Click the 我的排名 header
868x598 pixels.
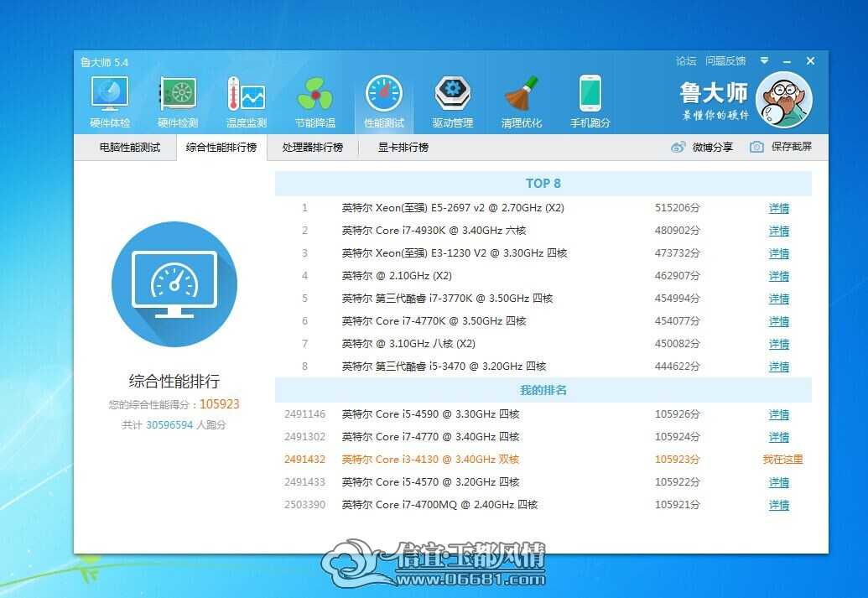543,390
